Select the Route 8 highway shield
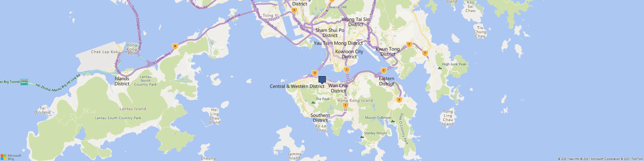 point(175,46)
